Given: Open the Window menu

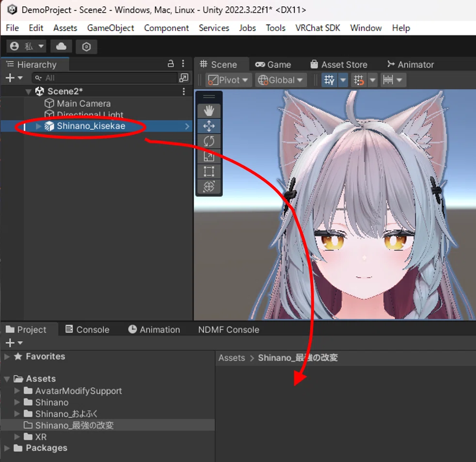Looking at the screenshot, I should 366,28.
